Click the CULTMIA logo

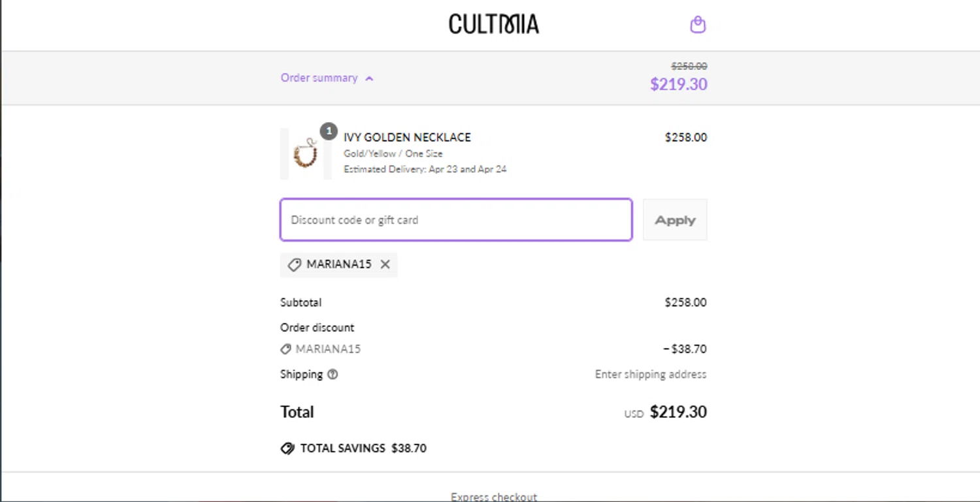tap(493, 25)
